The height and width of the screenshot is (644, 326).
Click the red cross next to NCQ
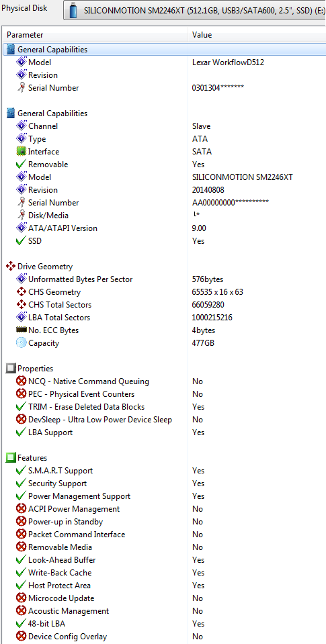pos(21,381)
